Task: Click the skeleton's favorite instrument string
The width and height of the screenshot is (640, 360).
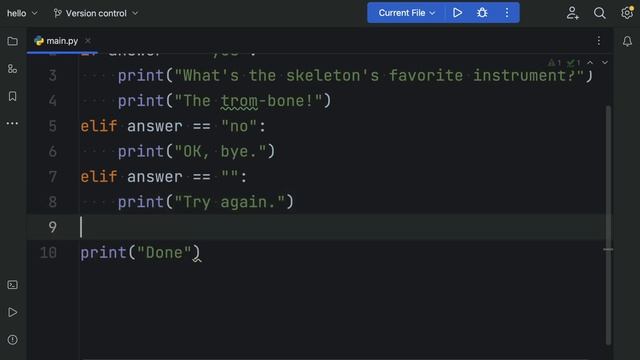Action: coord(379,76)
